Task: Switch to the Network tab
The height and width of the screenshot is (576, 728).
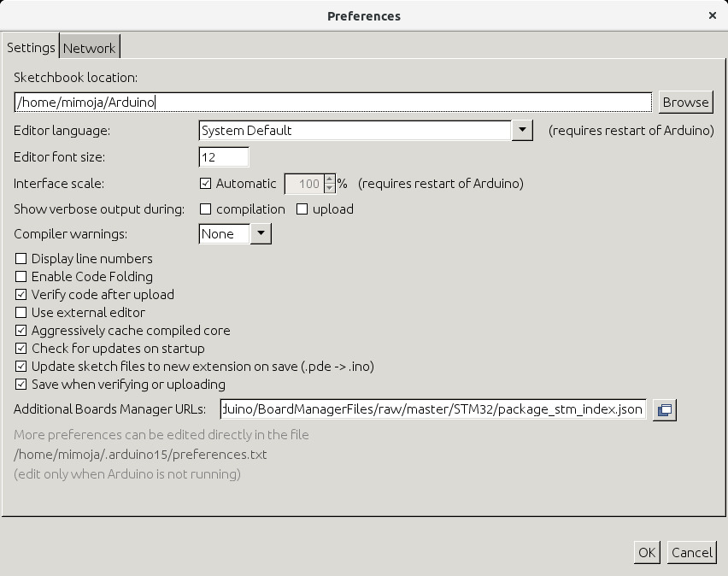Action: [x=89, y=48]
